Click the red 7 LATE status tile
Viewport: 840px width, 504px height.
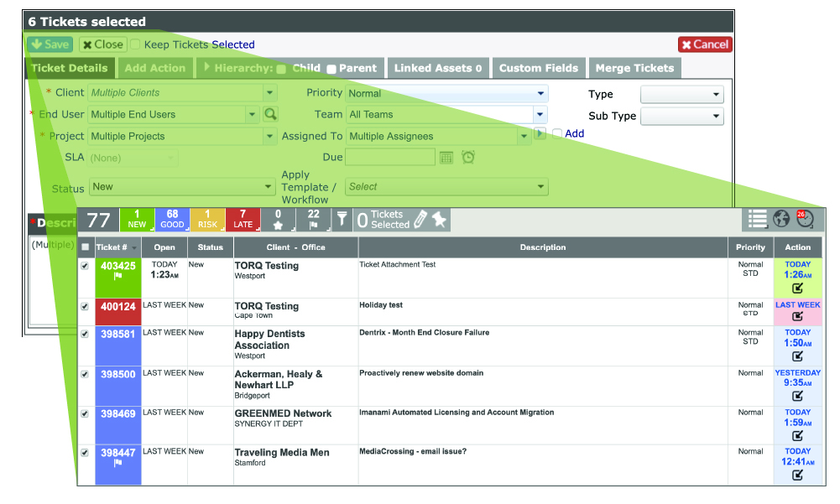(243, 219)
